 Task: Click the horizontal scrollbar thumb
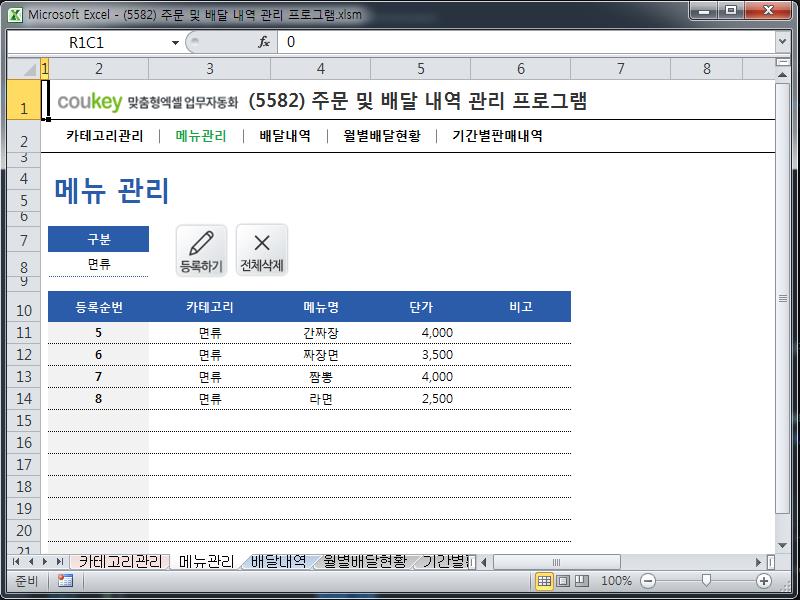coord(556,562)
